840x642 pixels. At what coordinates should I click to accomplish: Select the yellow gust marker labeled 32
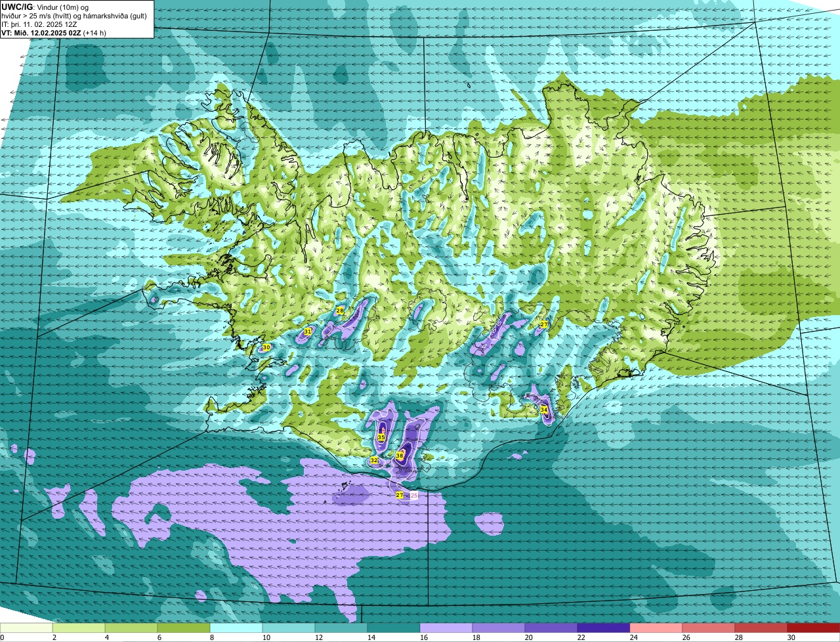pyautogui.click(x=374, y=460)
